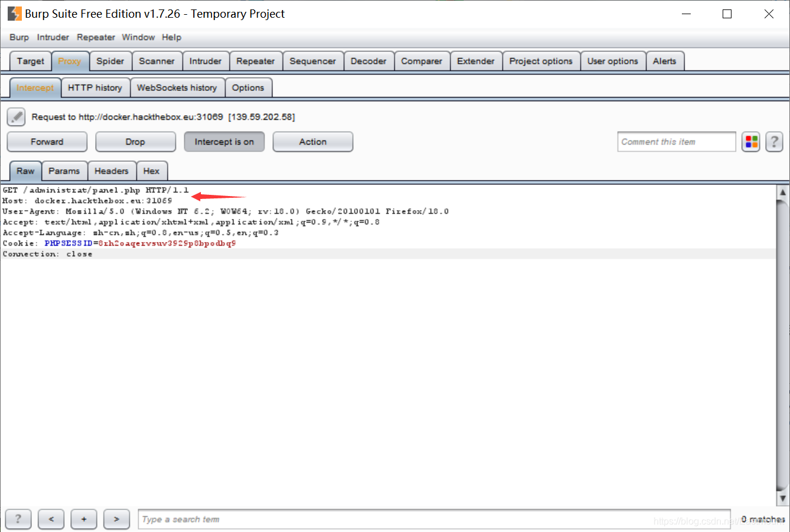The height and width of the screenshot is (532, 790).
Task: Open the Repeater tool tab
Action: point(255,61)
